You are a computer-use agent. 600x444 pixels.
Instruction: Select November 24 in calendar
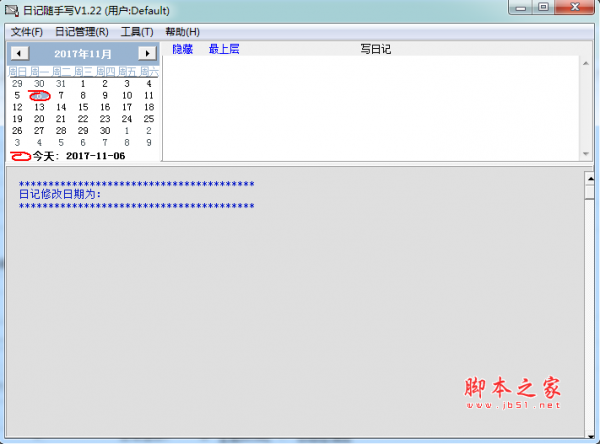coord(127,119)
